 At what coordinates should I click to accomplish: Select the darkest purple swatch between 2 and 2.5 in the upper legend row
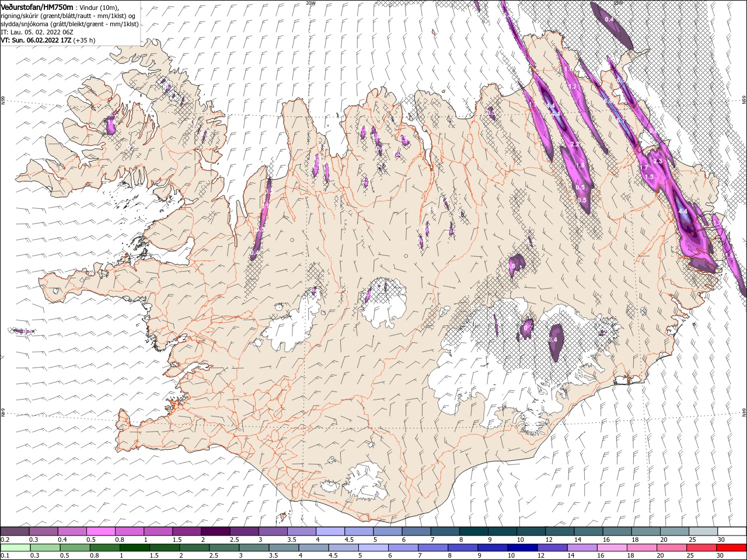215,531
